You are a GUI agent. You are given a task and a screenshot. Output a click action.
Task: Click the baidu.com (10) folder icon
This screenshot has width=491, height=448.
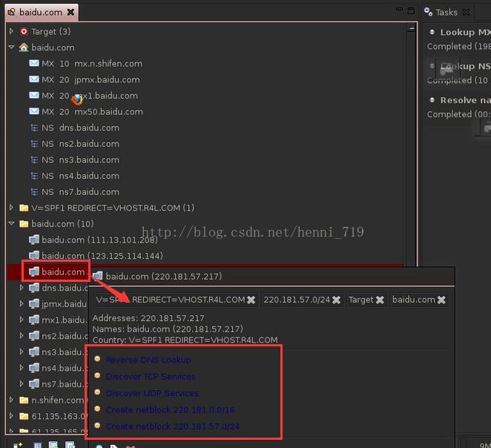click(x=24, y=224)
